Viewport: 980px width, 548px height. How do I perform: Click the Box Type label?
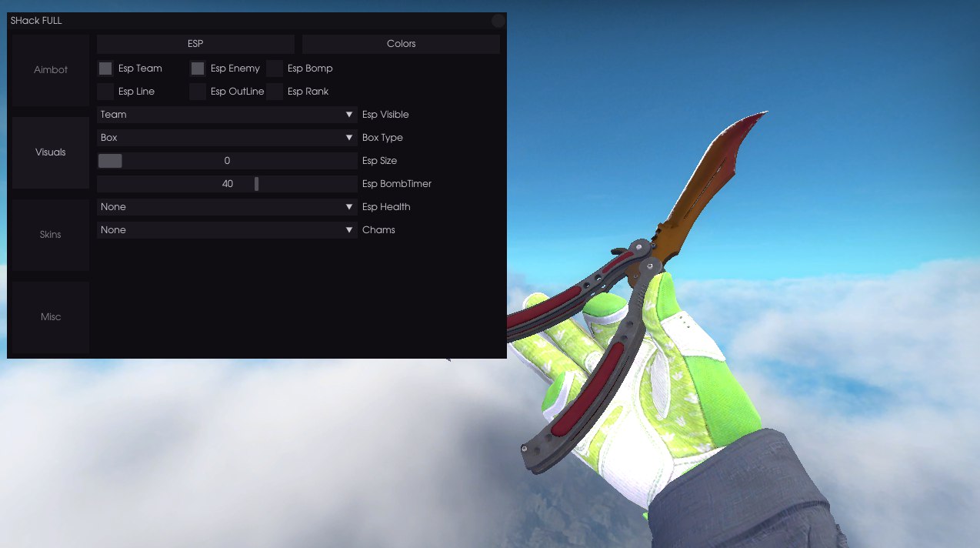pos(382,138)
